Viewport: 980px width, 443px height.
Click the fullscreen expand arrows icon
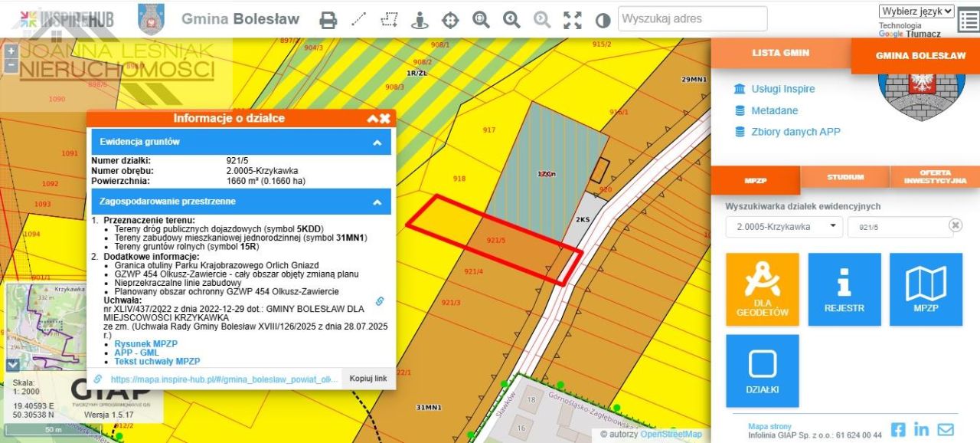click(x=572, y=20)
